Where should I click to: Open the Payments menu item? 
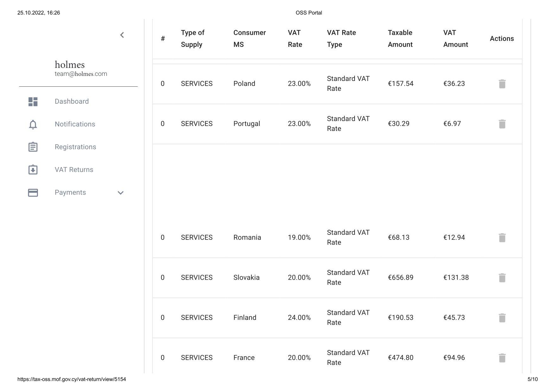pos(70,192)
